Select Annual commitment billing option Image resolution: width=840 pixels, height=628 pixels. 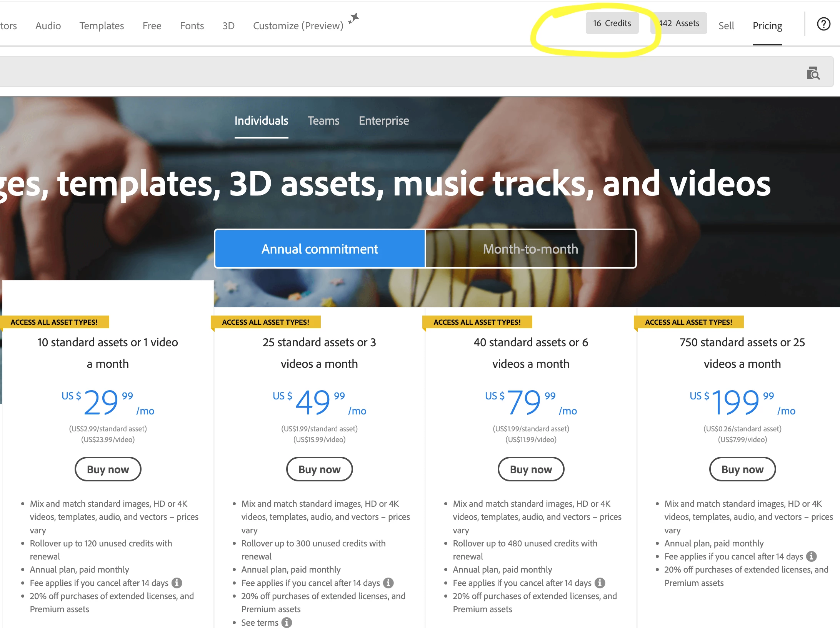[x=320, y=249]
